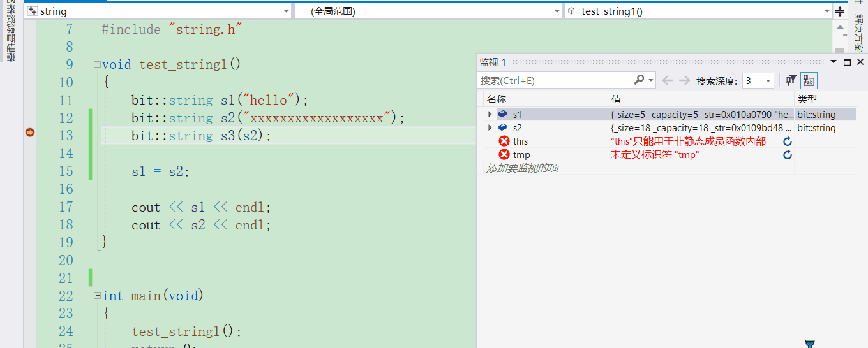Click the #include "string.h" line
Image resolution: width=868 pixels, height=348 pixels.
point(172,29)
